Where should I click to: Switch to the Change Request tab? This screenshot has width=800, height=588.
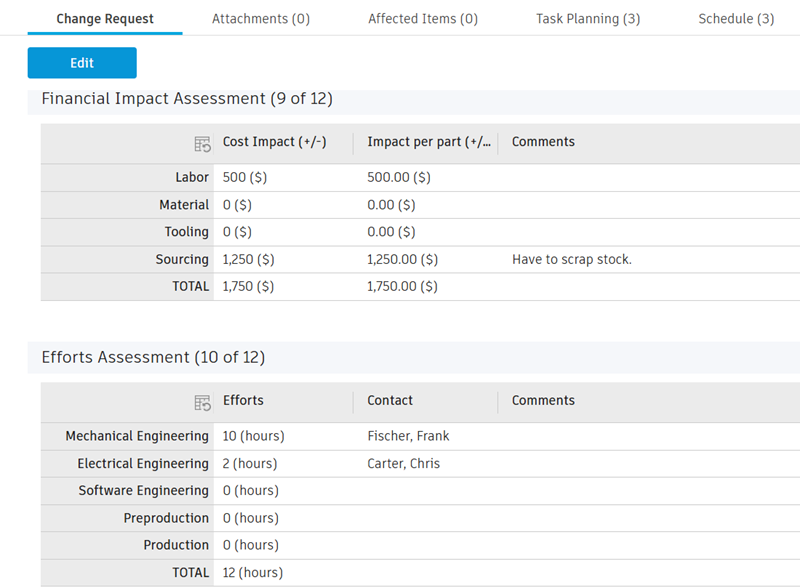(x=105, y=19)
